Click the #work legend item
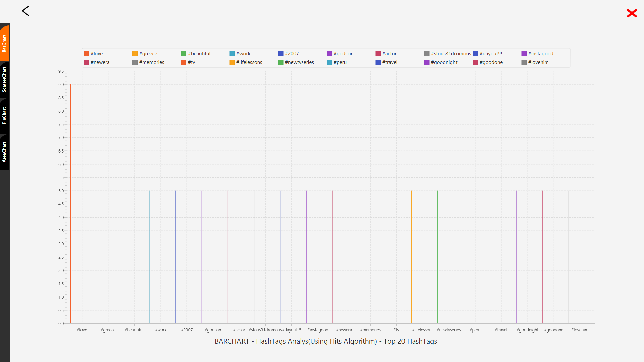Image resolution: width=644 pixels, height=362 pixels. pos(243,54)
